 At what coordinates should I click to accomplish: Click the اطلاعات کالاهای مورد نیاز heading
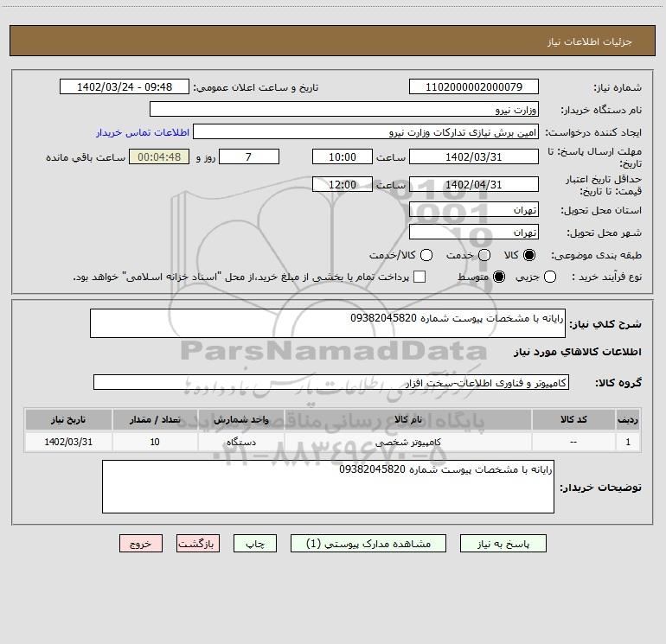tap(578, 352)
